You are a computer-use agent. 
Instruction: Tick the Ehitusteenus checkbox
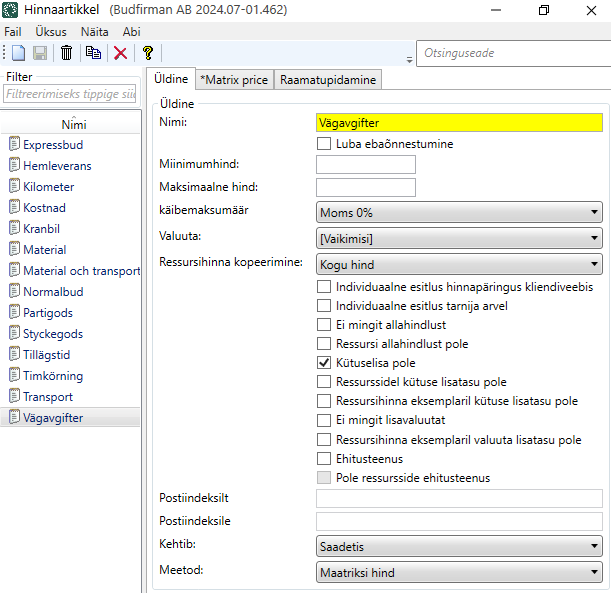tap(324, 458)
